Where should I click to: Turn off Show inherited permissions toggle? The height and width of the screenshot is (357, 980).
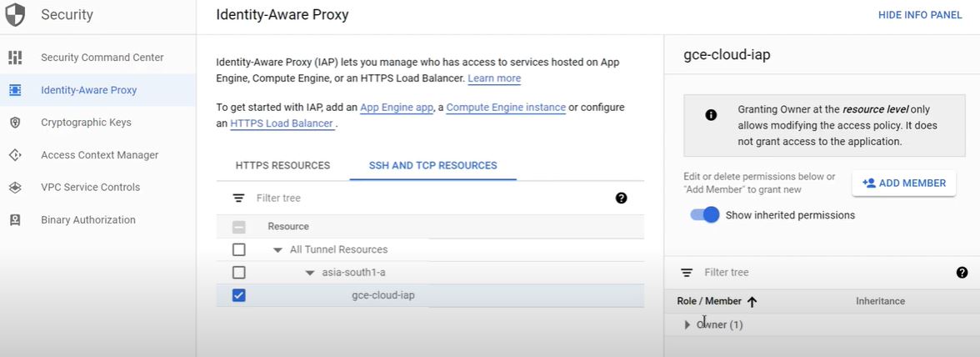(x=705, y=215)
